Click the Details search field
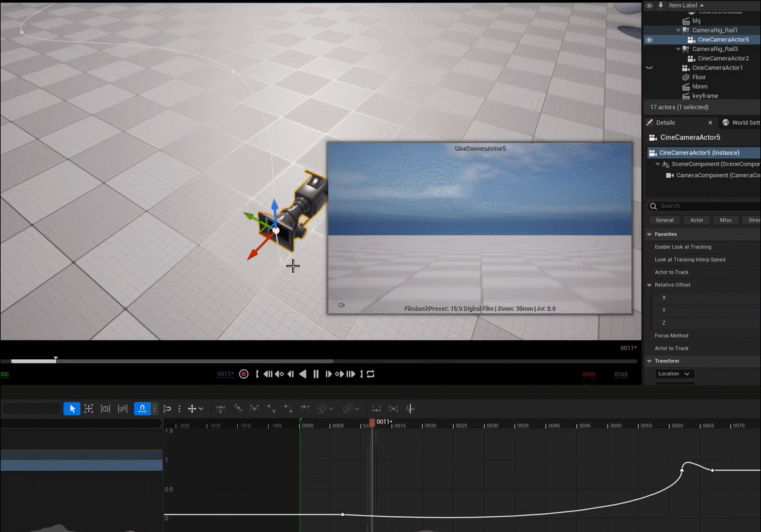 [x=705, y=206]
